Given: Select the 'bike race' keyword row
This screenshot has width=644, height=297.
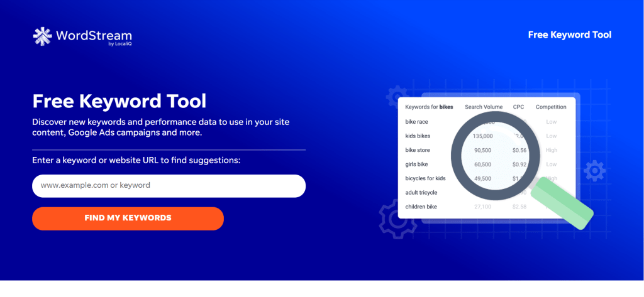Looking at the screenshot, I should tap(486, 122).
